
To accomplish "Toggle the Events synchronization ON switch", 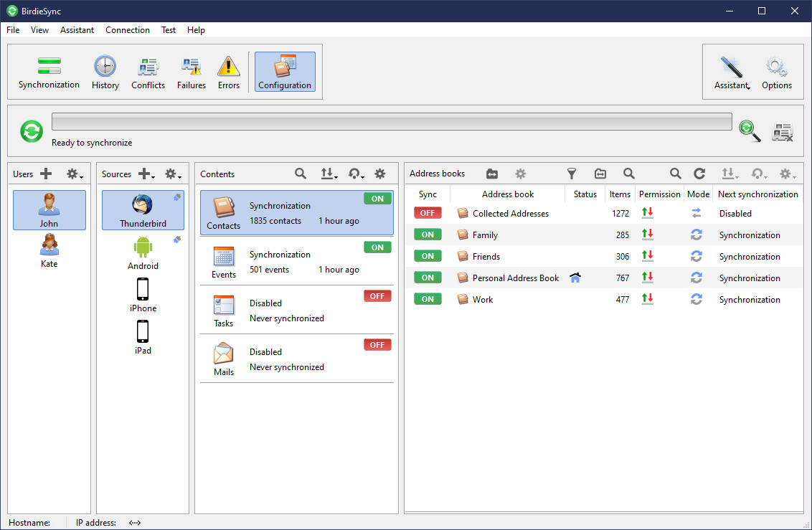I will pos(377,247).
